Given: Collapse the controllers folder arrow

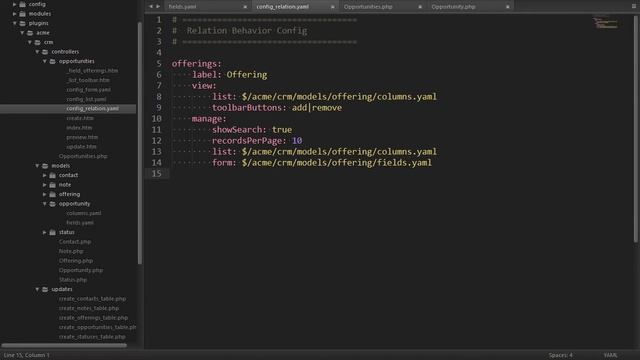Looking at the screenshot, I should (37, 52).
